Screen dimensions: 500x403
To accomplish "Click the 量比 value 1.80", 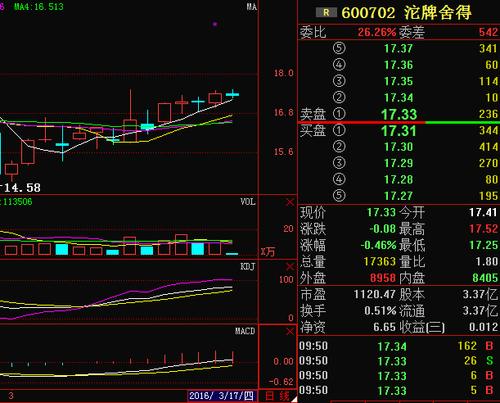I will click(x=487, y=261).
